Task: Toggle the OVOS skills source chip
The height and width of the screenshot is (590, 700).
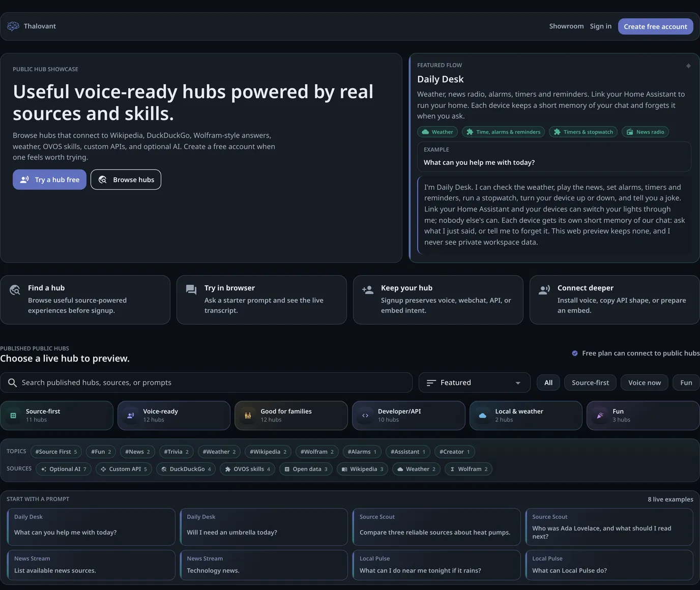Action: point(248,469)
